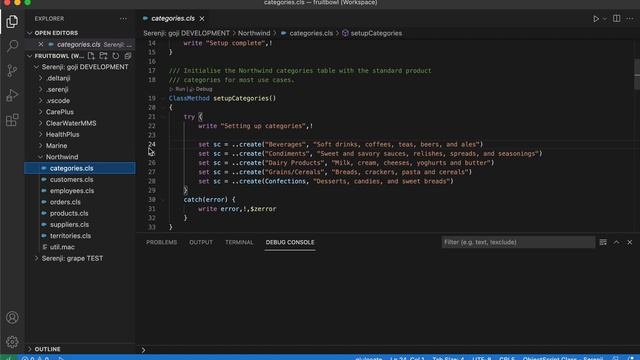Screen dimensions: 640x360
Task: Close the bottom panel
Action: 630,242
